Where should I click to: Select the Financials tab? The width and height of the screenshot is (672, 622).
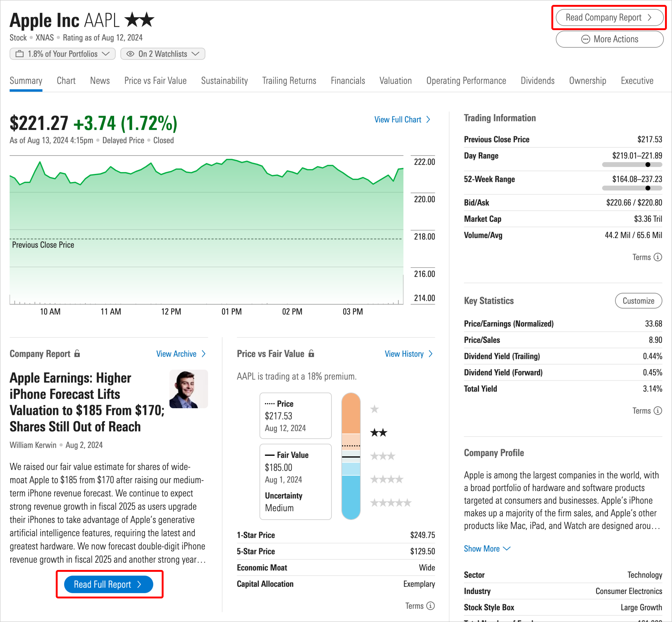pyautogui.click(x=348, y=81)
